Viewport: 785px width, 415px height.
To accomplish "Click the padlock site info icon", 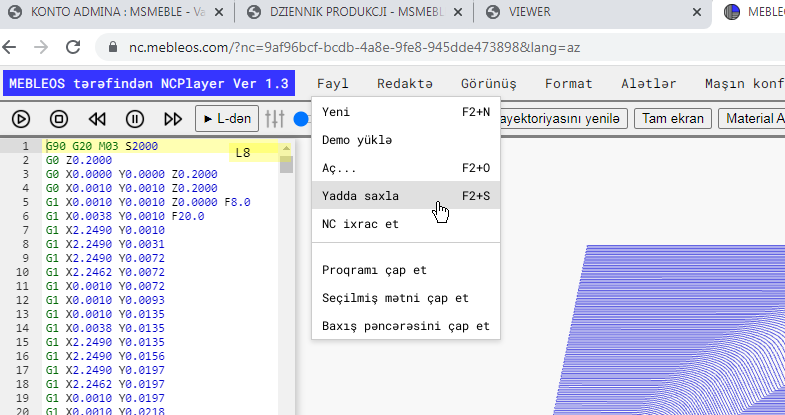I will click(113, 47).
